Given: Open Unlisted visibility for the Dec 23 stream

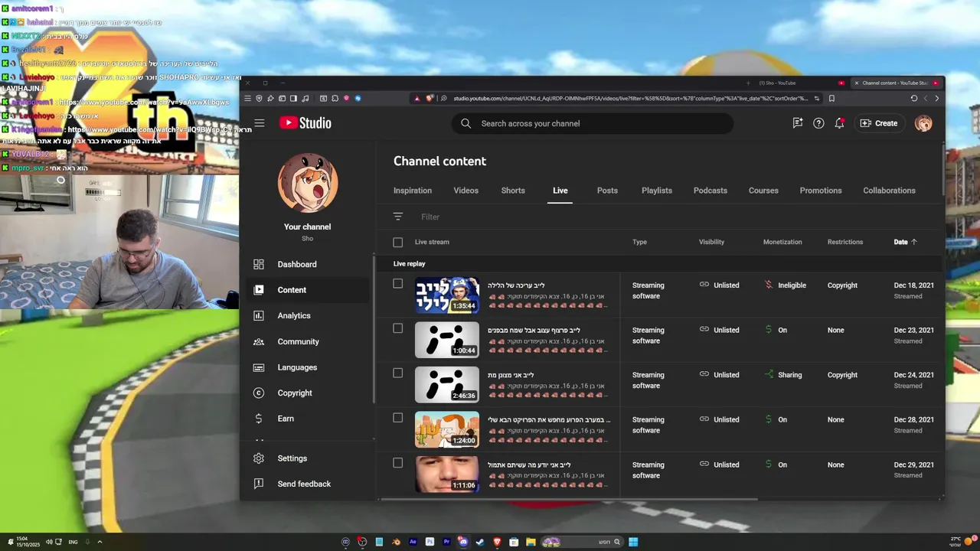Looking at the screenshot, I should (x=720, y=330).
